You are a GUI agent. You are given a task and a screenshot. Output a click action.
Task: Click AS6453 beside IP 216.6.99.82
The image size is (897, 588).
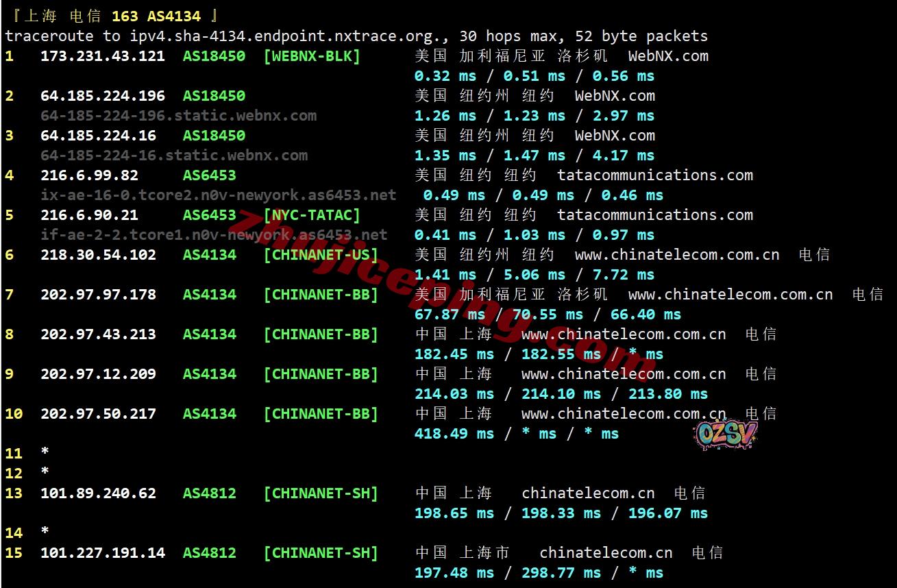(209, 175)
